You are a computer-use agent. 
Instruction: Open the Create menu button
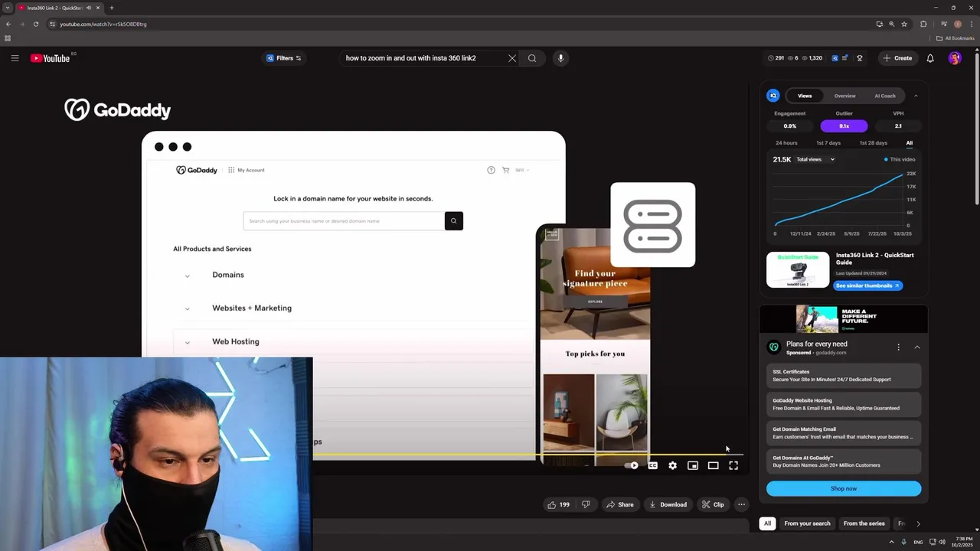pos(897,58)
